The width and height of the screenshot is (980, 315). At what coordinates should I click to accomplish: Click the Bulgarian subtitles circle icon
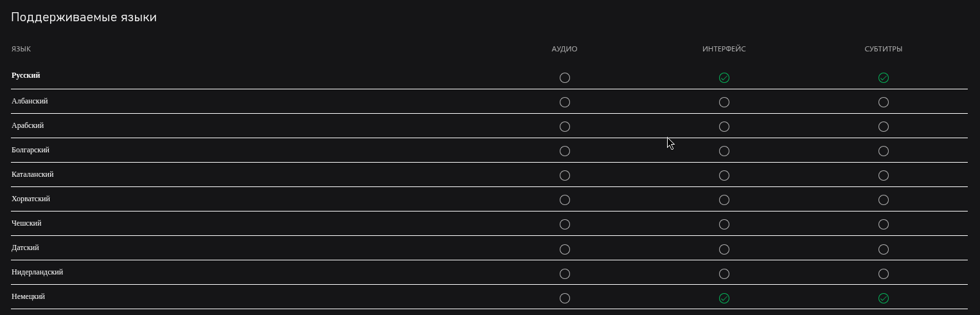(884, 151)
